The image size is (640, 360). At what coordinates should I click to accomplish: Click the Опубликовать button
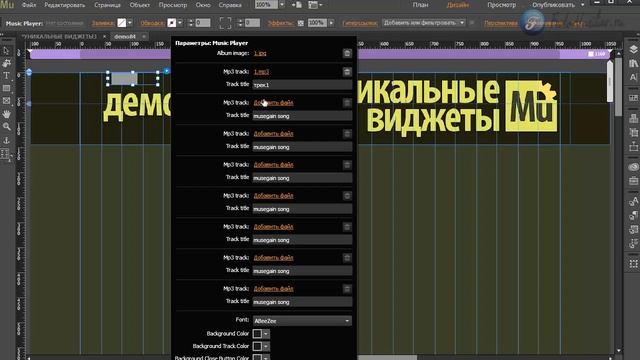[553, 5]
